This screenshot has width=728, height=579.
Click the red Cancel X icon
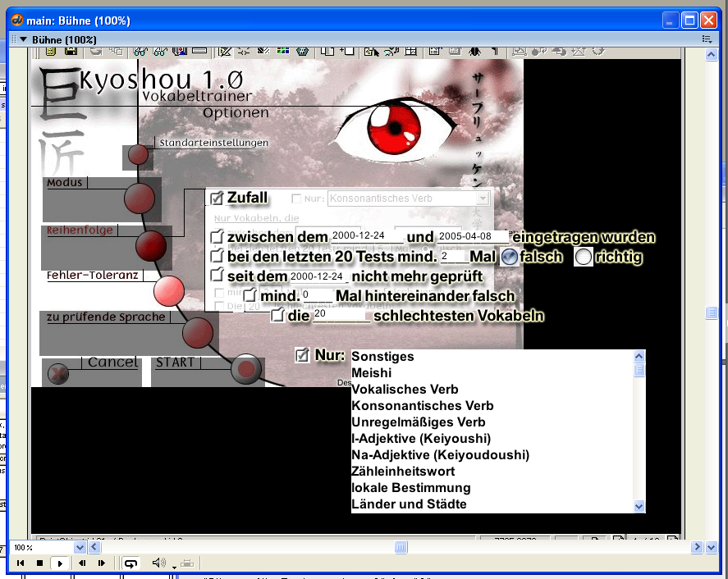58,373
